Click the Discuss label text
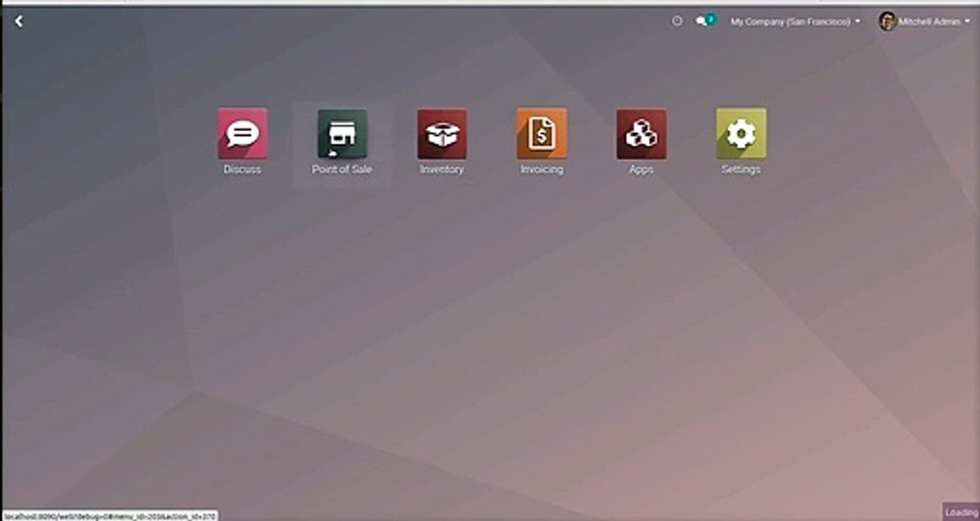This screenshot has width=980, height=521. tap(242, 169)
